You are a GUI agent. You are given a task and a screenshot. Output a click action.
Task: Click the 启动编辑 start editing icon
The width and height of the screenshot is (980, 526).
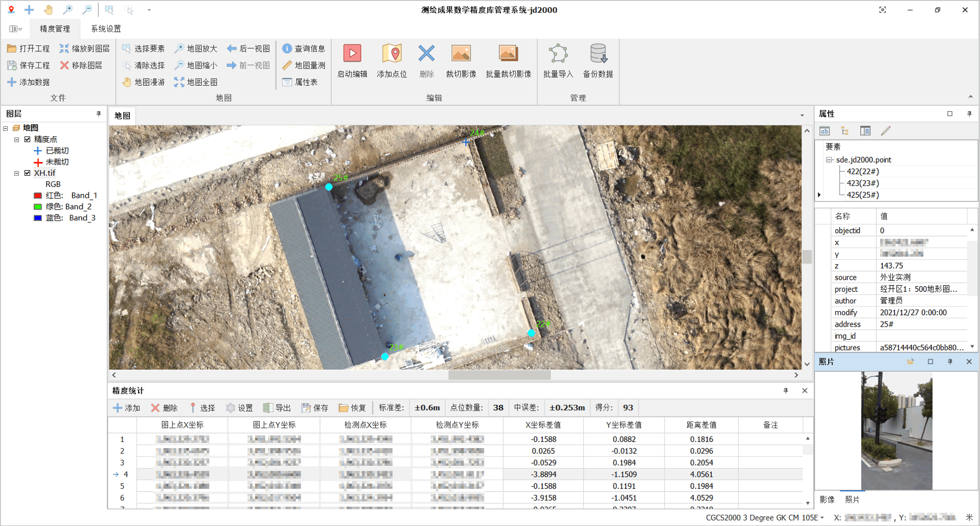tap(352, 54)
